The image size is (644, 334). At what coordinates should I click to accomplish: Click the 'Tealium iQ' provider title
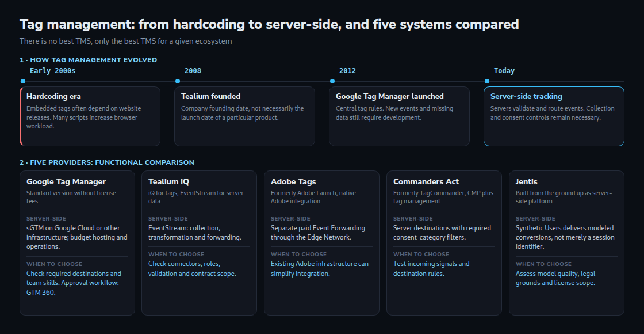pyautogui.click(x=169, y=181)
